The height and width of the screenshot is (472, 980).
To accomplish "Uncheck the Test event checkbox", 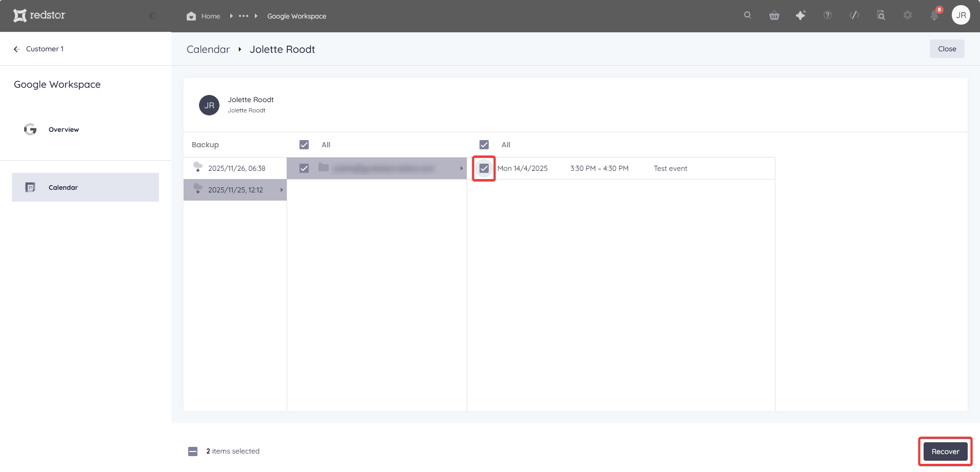I will (x=484, y=168).
